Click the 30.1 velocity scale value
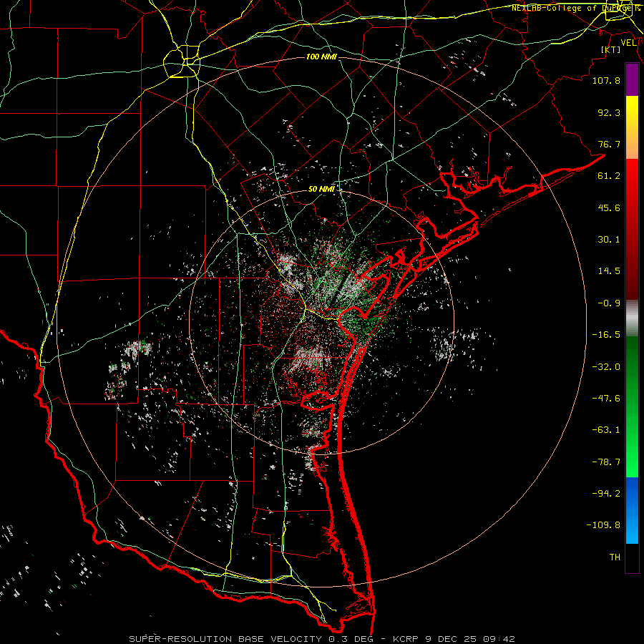Image resolution: width=644 pixels, height=644 pixels. pyautogui.click(x=609, y=240)
